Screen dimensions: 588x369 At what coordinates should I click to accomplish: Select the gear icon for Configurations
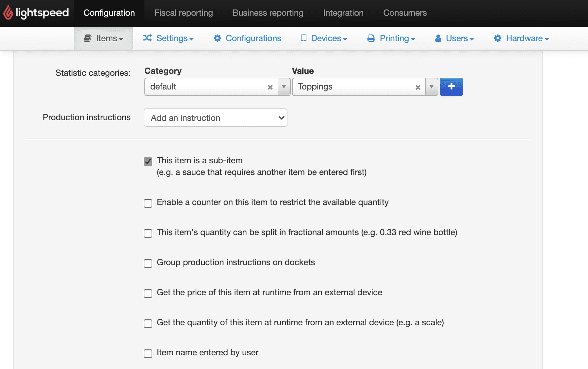click(x=218, y=38)
